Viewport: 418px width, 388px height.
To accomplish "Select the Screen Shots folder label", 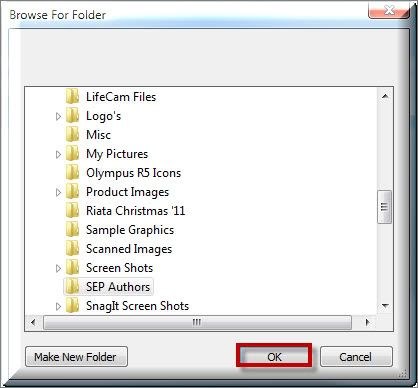I will tap(119, 268).
